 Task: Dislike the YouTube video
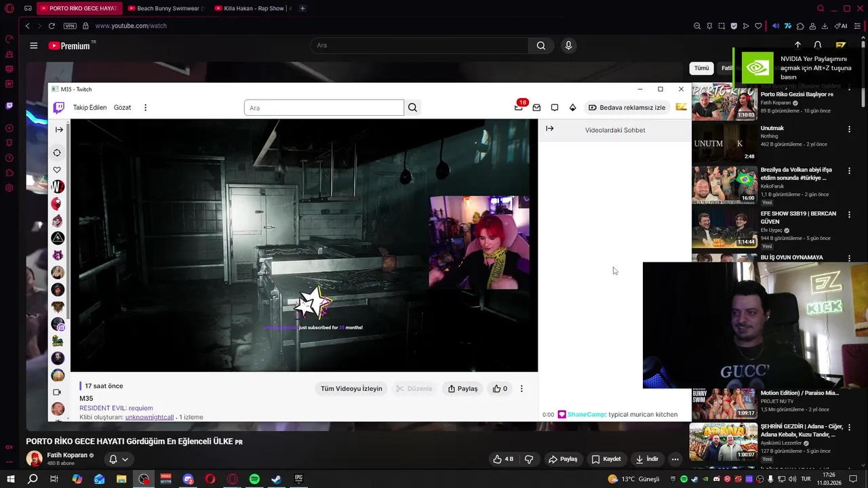(529, 459)
